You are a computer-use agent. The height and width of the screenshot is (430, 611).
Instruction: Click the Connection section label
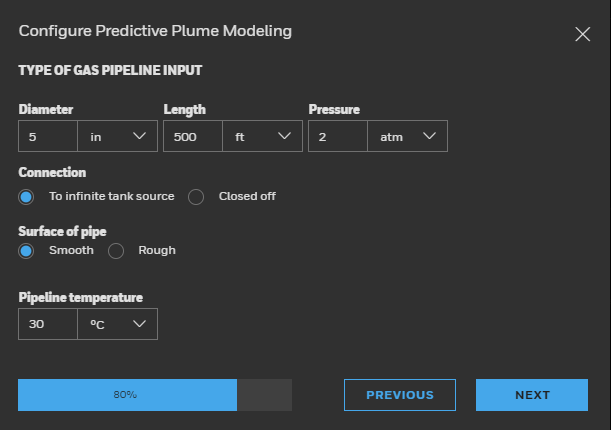coord(52,172)
